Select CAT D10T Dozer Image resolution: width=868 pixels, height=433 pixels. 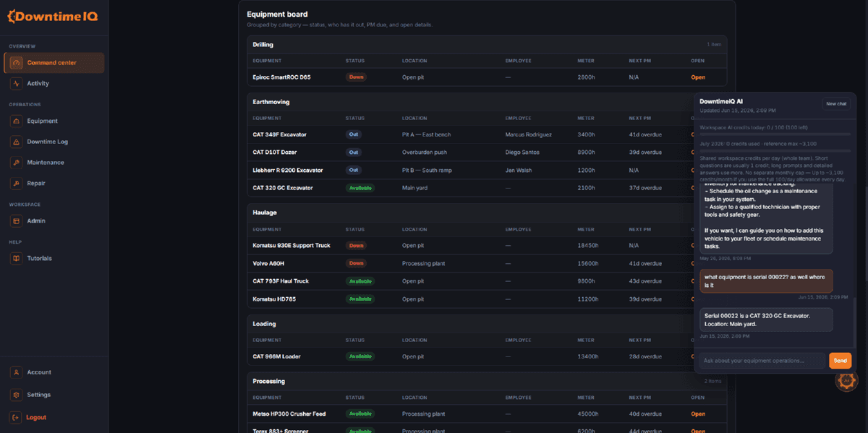(274, 152)
